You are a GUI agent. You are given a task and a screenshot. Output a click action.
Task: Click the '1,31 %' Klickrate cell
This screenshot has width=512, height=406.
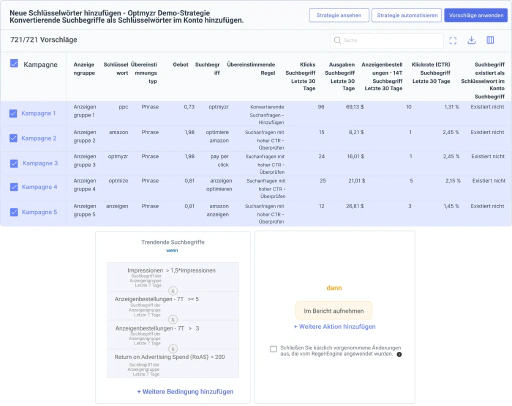click(x=451, y=107)
